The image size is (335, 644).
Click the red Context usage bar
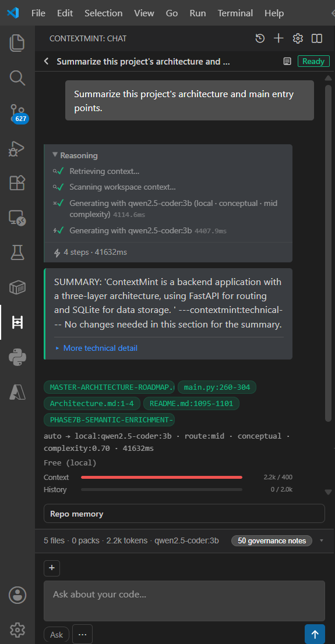162,477
